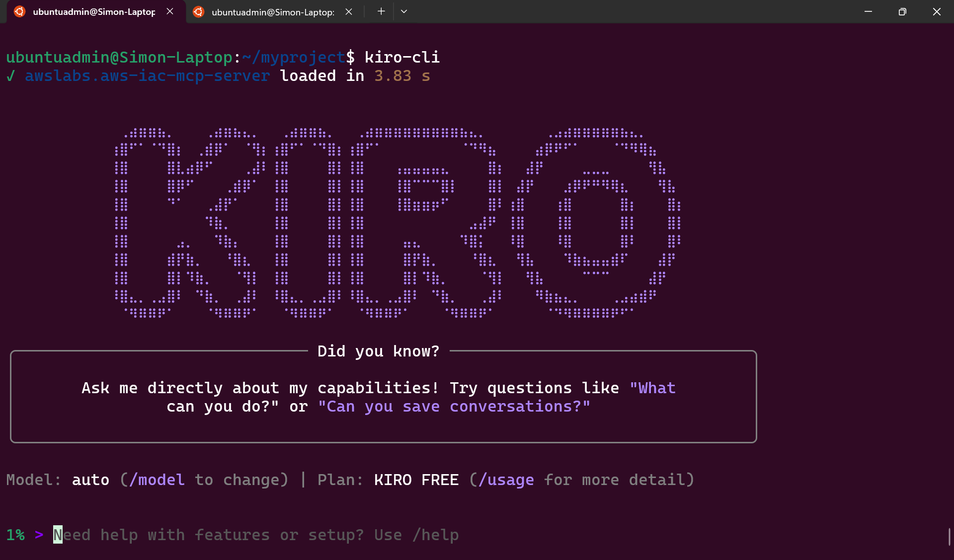954x560 pixels.
Task: Minimize the terminal window
Action: (868, 11)
